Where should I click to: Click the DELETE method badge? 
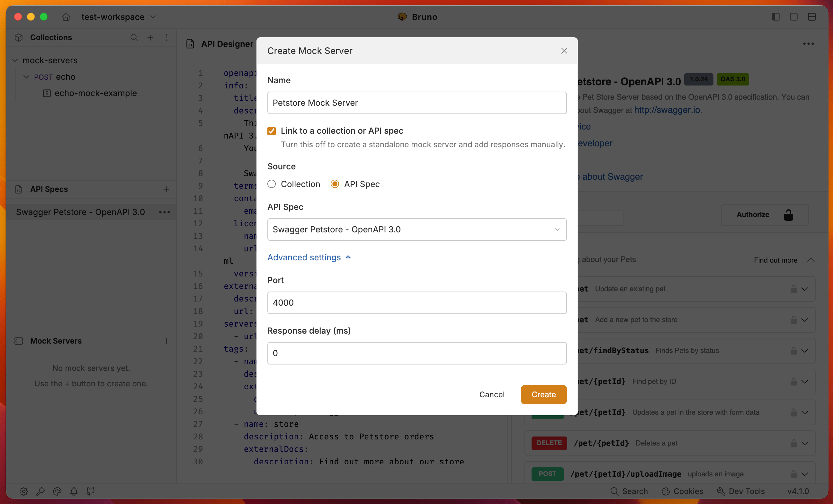(549, 443)
